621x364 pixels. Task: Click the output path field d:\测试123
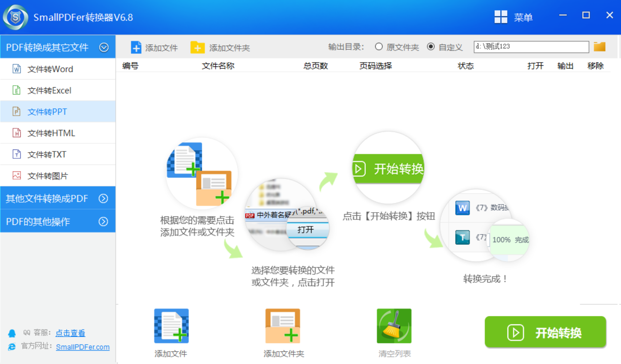tap(531, 47)
